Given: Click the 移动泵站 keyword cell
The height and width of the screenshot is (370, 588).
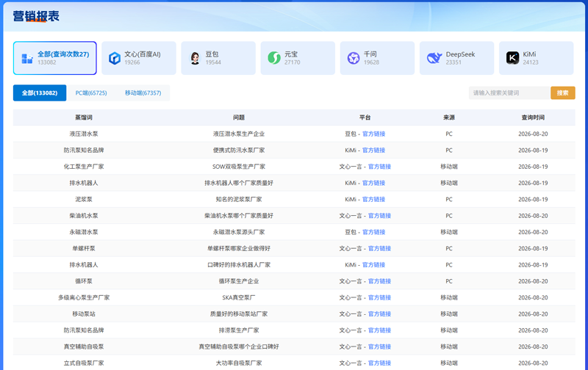Looking at the screenshot, I should [84, 313].
